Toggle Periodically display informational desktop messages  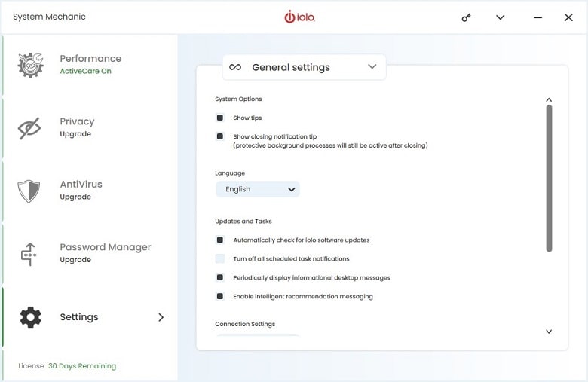click(220, 277)
